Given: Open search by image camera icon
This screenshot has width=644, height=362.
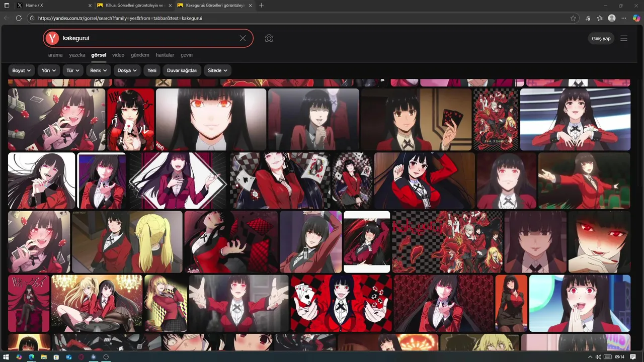Looking at the screenshot, I should coord(269,38).
